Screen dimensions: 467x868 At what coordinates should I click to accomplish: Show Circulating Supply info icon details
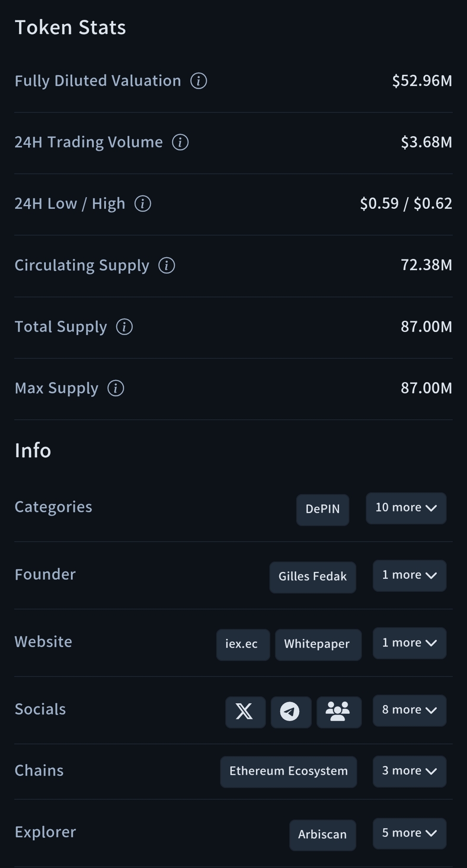point(167,265)
